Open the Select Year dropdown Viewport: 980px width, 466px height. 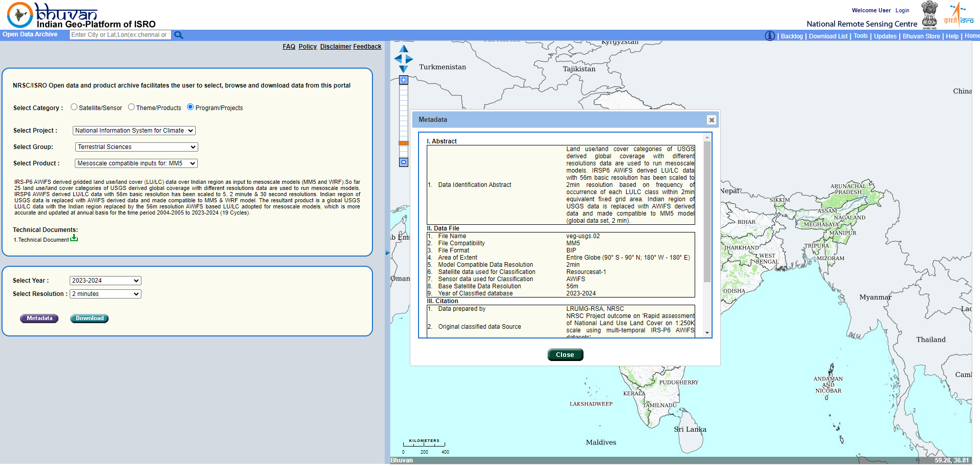tap(106, 281)
